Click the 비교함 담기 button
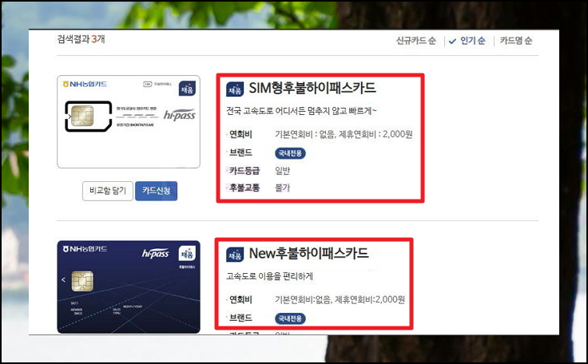 [108, 191]
